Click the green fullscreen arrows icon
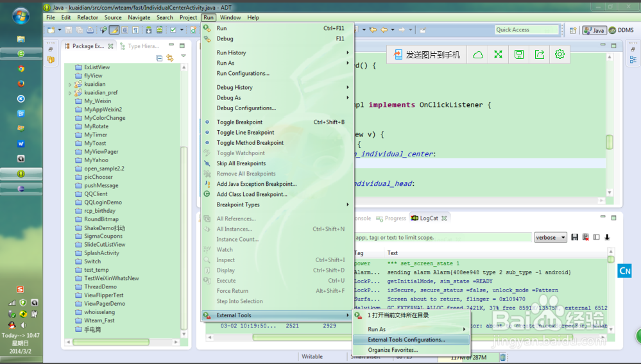 coord(498,54)
